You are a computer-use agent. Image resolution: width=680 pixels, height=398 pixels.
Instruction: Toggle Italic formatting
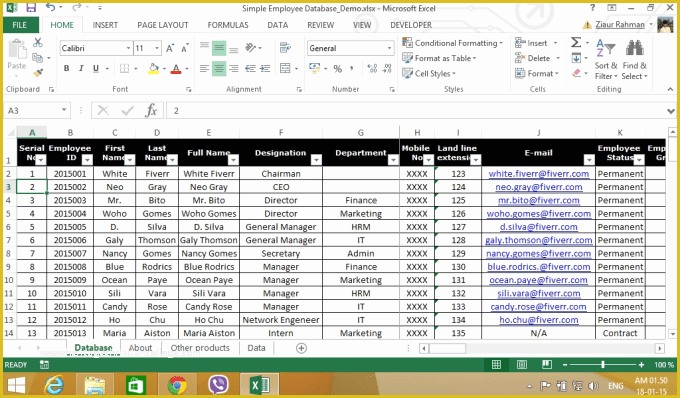(81, 69)
